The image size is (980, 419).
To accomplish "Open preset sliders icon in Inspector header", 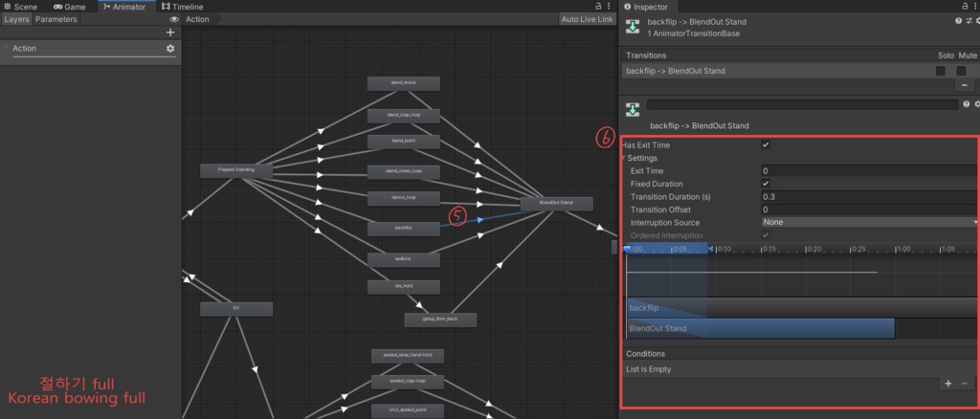I will 969,21.
